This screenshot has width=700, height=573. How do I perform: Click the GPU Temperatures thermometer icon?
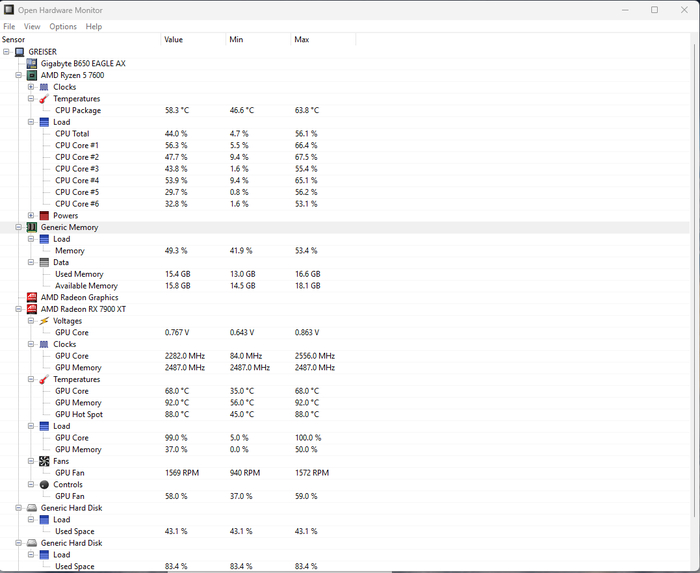[44, 379]
